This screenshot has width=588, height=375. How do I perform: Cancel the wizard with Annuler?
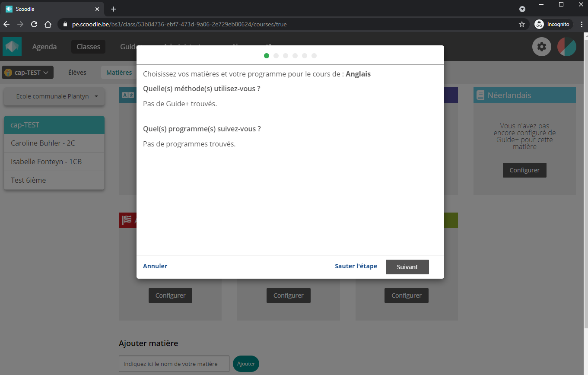155,266
